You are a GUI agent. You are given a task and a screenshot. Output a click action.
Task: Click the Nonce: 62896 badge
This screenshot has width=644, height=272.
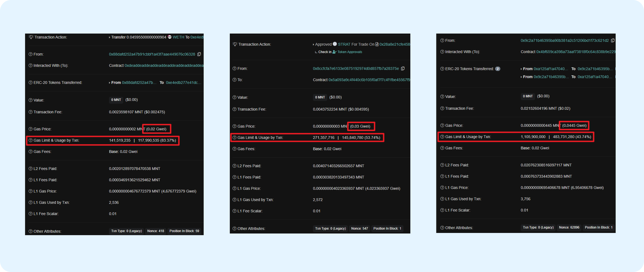[x=569, y=228]
